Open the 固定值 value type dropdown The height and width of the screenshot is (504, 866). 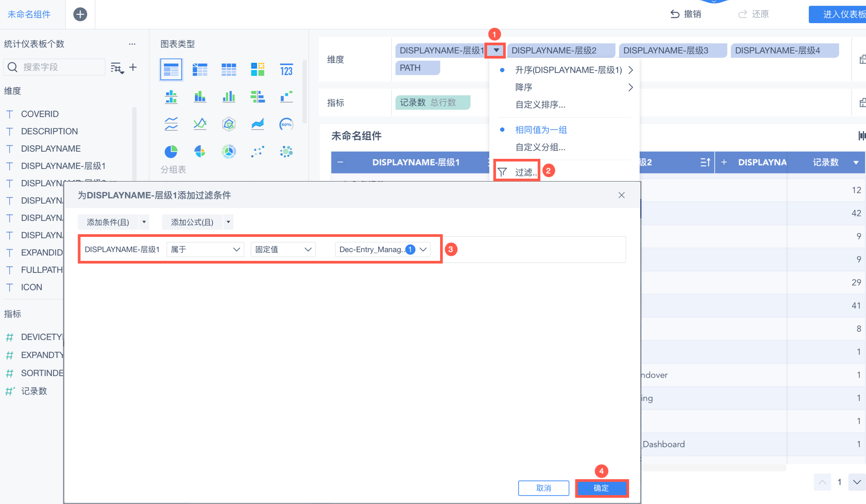point(283,249)
